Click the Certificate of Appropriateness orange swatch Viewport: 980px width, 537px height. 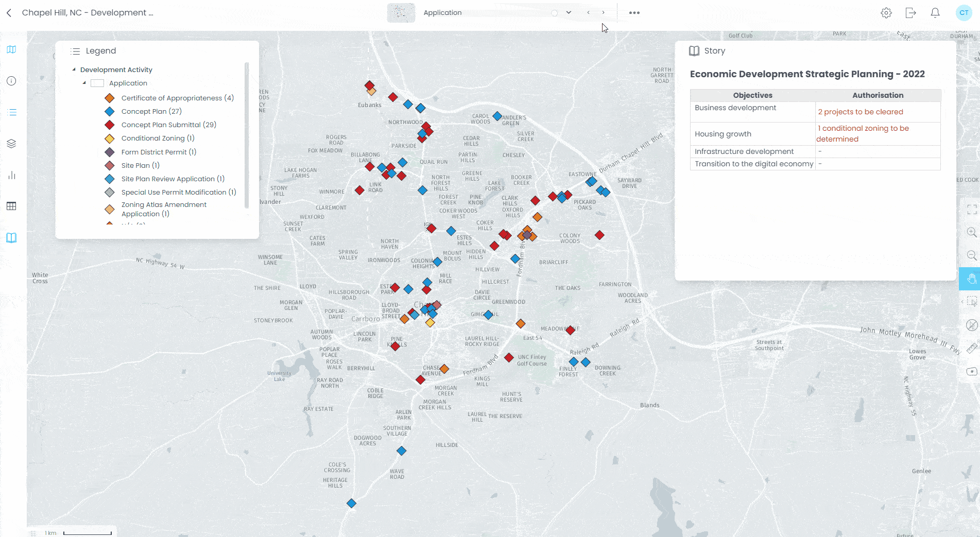pyautogui.click(x=110, y=98)
